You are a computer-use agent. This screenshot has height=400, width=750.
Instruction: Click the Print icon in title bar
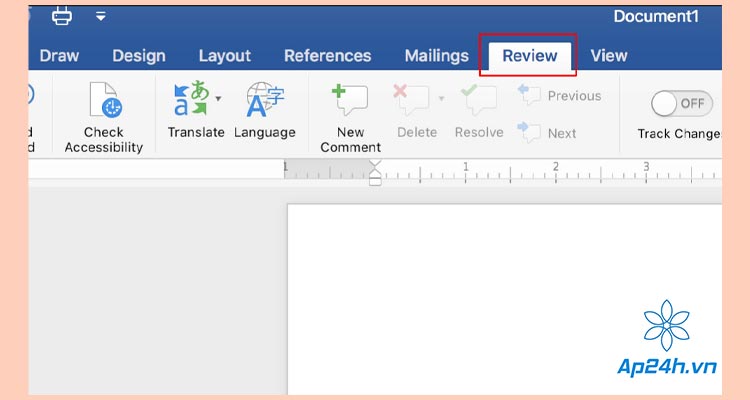coord(62,16)
